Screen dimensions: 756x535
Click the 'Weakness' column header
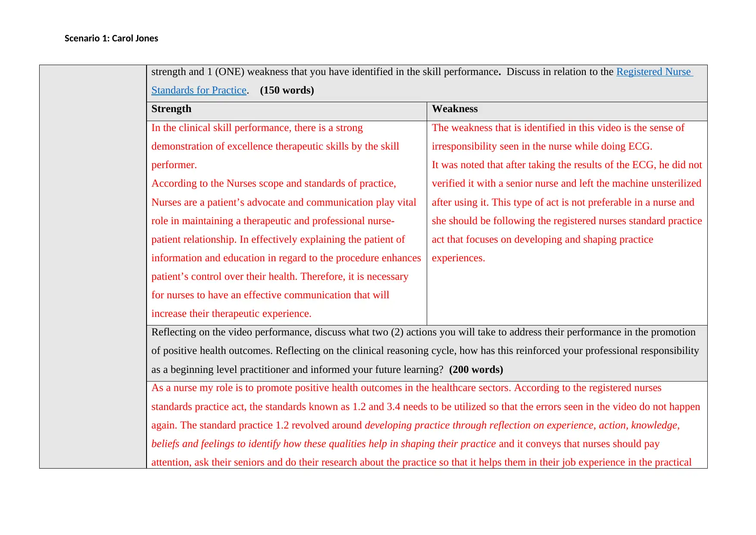(455, 109)
